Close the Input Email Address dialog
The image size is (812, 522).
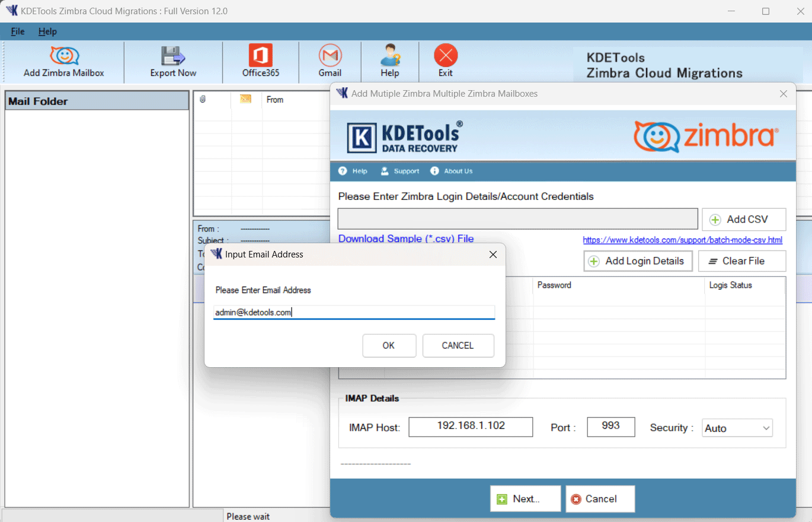[493, 254]
